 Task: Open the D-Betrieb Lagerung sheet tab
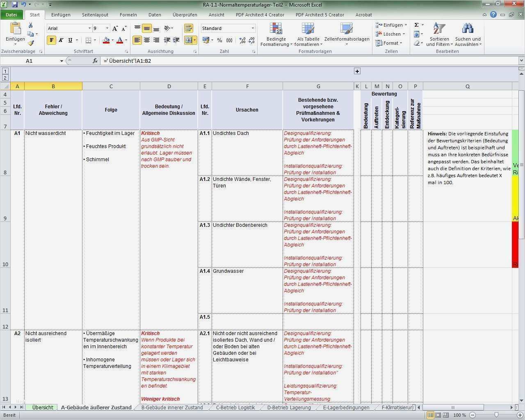point(288,407)
